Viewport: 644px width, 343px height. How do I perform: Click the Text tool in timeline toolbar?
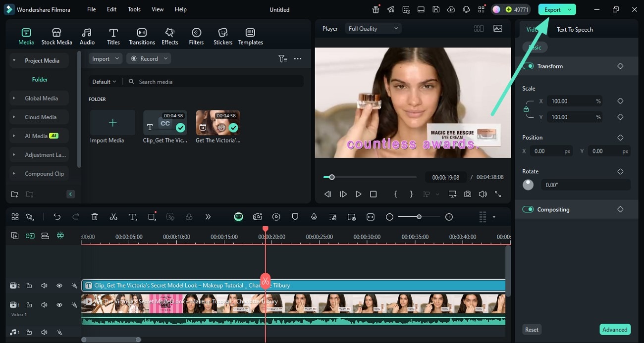click(x=133, y=217)
